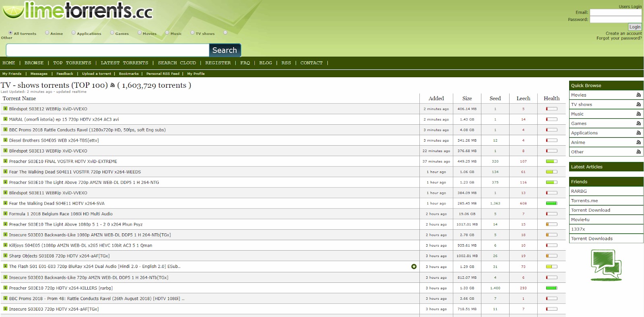This screenshot has width=644, height=317.
Task: Click the Games RSS icon in Quick Browse
Action: coord(638,124)
